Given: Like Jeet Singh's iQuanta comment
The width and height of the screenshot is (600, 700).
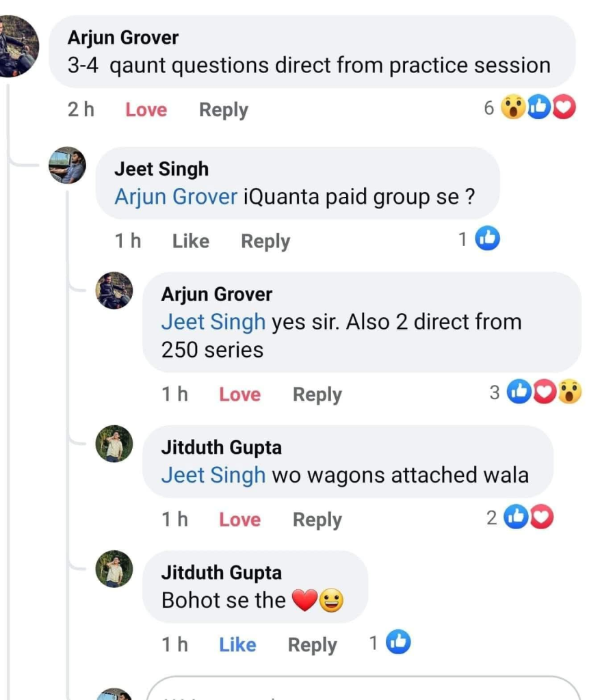Looking at the screenshot, I should pos(190,241).
